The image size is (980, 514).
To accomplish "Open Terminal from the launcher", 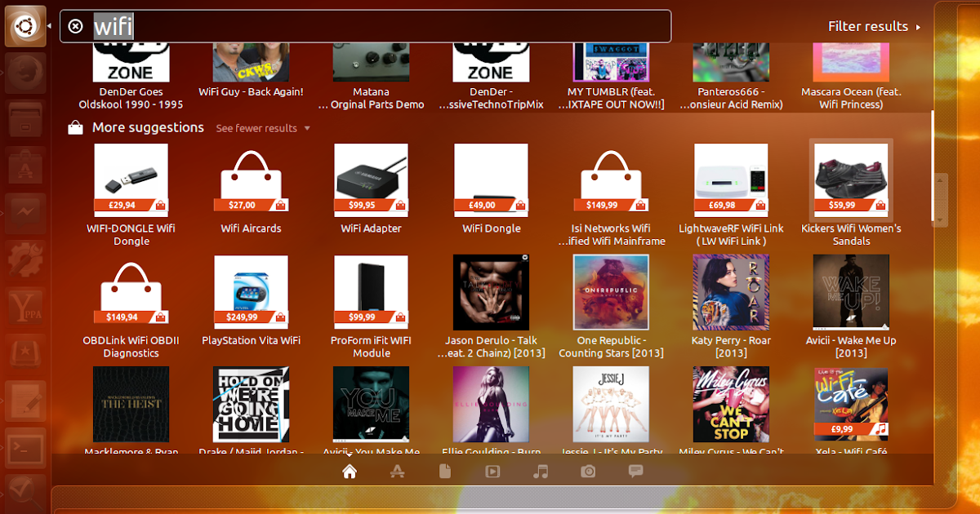I will [x=25, y=447].
